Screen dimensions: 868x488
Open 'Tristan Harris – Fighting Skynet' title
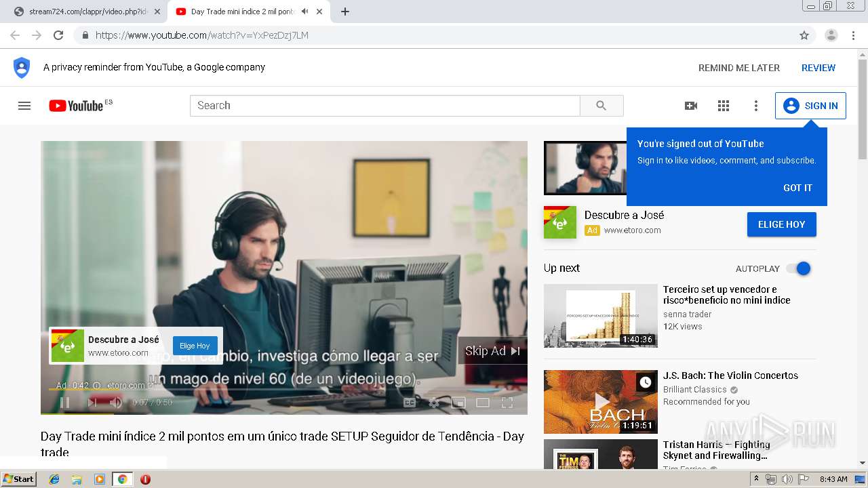pyautogui.click(x=717, y=450)
